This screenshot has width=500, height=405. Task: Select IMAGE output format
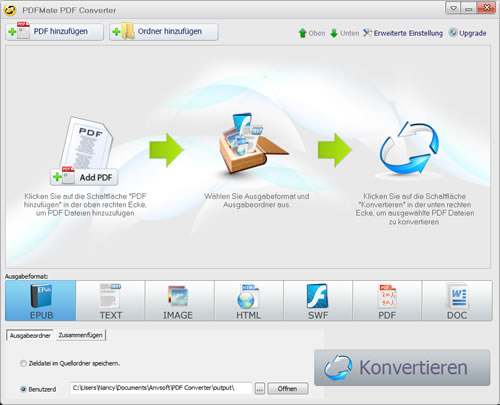coord(180,301)
